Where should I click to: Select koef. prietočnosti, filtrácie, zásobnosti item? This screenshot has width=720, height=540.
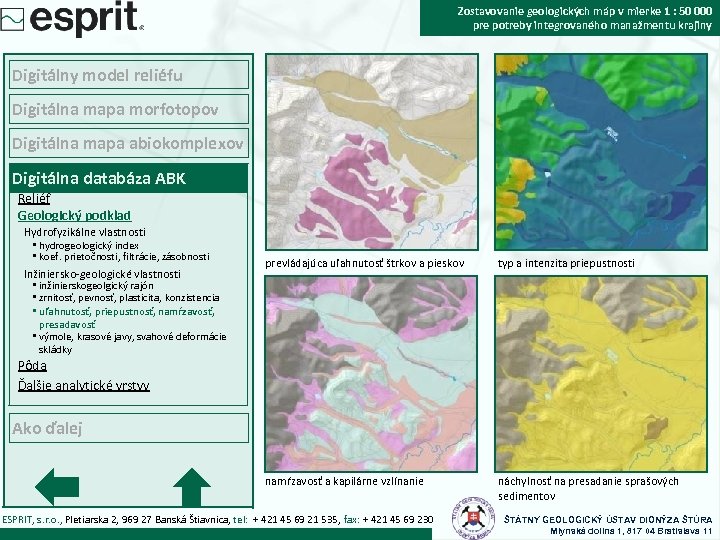click(124, 257)
